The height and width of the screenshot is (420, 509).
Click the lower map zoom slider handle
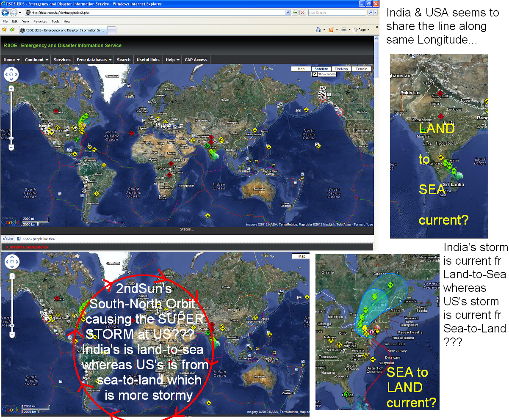(12, 325)
